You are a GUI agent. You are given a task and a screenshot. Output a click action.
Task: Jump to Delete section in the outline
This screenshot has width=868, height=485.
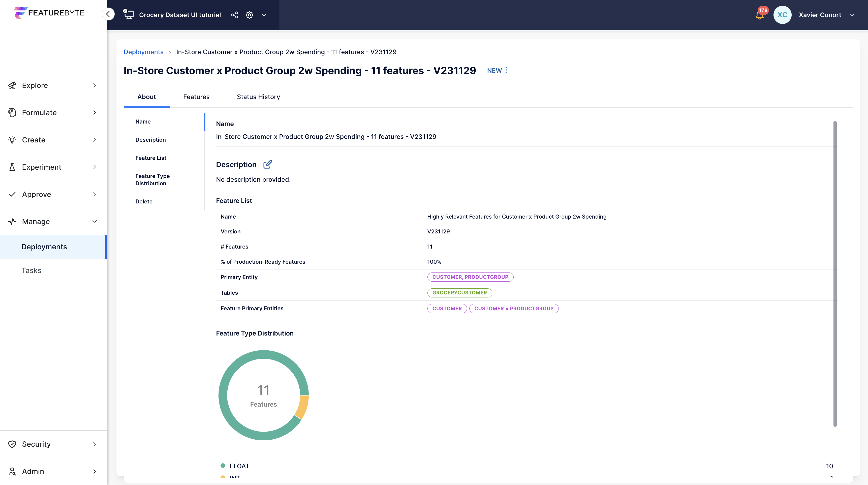[x=144, y=202]
